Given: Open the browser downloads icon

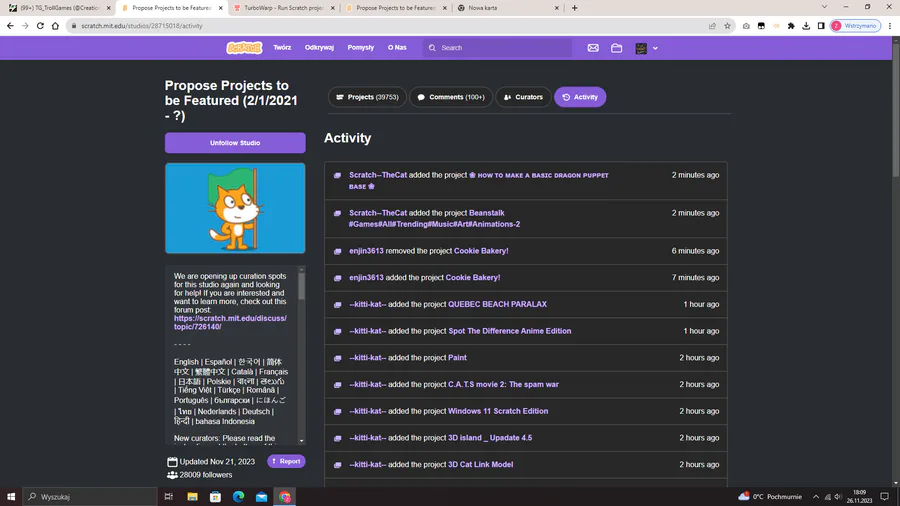Looking at the screenshot, I should point(806,26).
